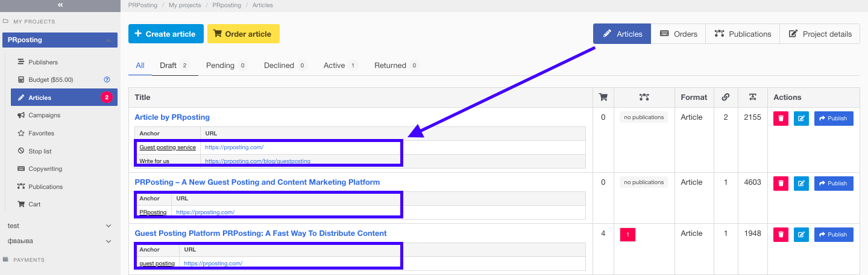Viewport: 868px width, 275px height.
Task: Click the red publications badge showing 1
Action: coord(627,235)
